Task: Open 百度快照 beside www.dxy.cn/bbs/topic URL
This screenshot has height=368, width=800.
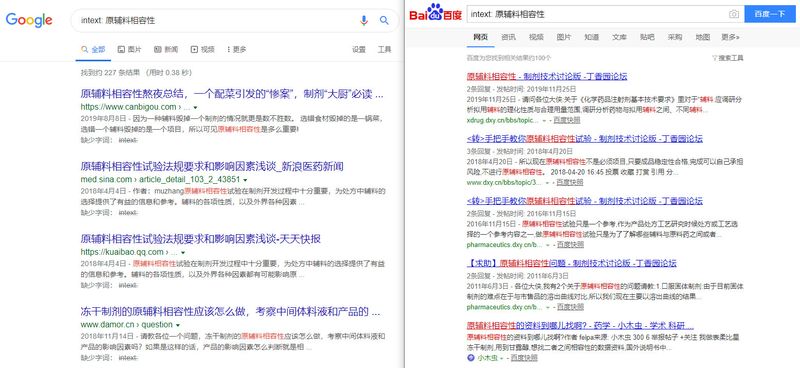Action: [570, 182]
